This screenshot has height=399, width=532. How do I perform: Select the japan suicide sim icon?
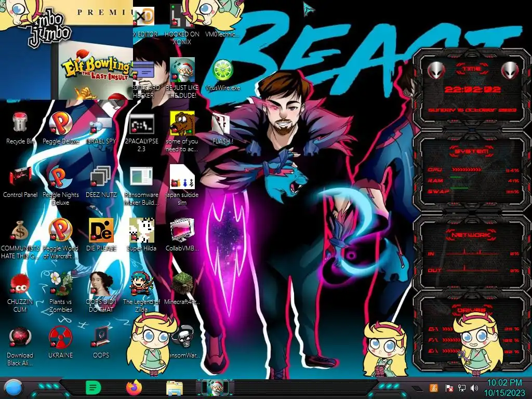point(182,177)
